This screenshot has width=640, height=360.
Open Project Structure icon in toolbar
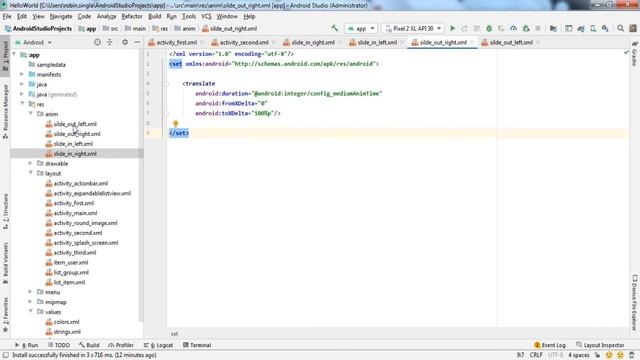pos(553,29)
